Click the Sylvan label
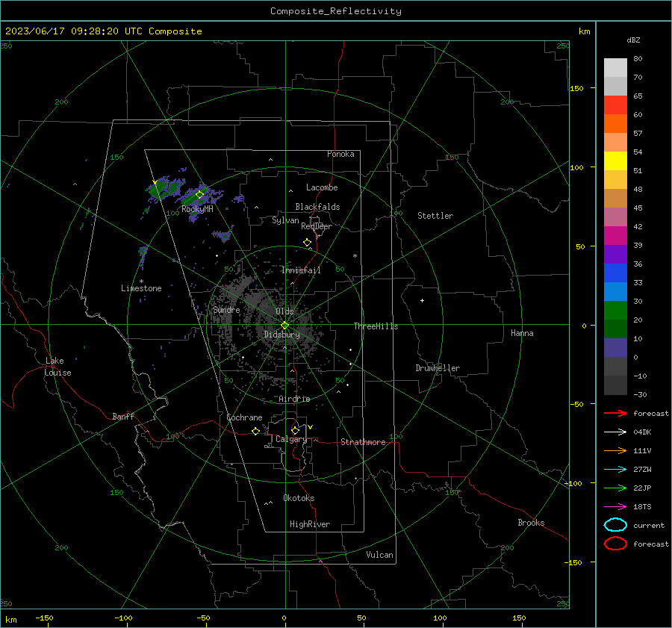 tap(285, 220)
